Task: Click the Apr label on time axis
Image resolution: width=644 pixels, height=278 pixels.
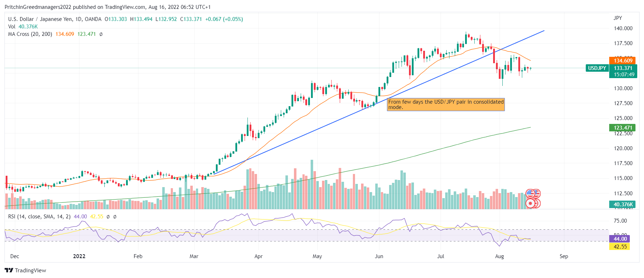Action: click(258, 256)
